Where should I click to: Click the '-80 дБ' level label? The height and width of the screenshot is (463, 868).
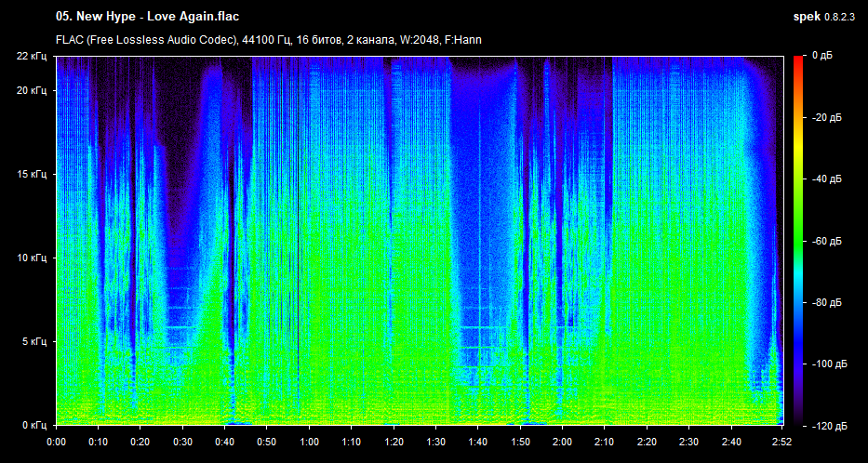pos(825,302)
